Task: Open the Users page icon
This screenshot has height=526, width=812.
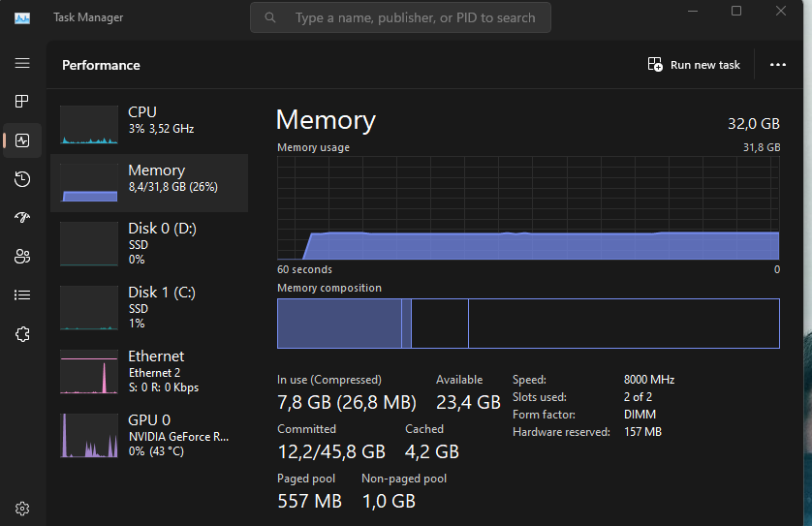Action: [22, 257]
